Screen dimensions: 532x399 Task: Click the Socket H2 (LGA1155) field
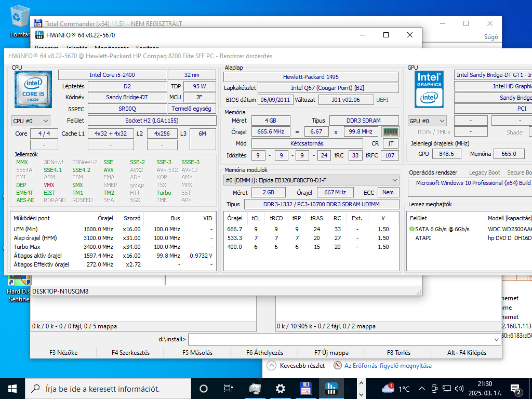click(152, 121)
